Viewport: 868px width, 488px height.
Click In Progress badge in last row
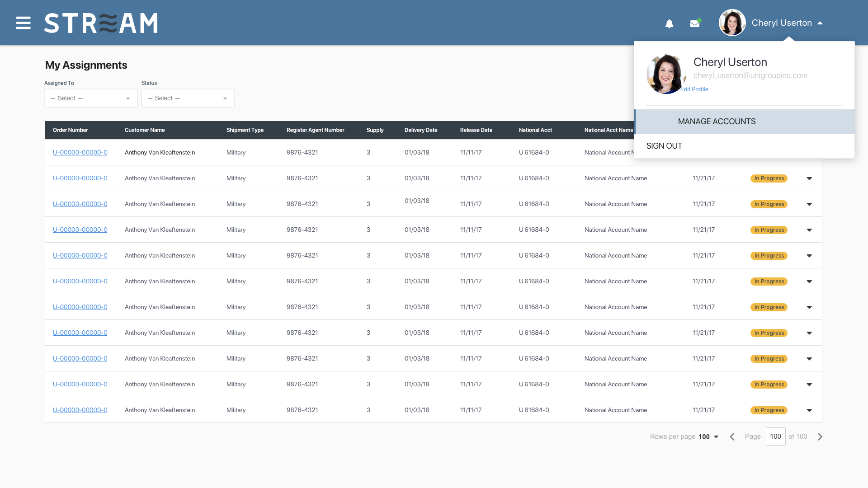coord(769,410)
